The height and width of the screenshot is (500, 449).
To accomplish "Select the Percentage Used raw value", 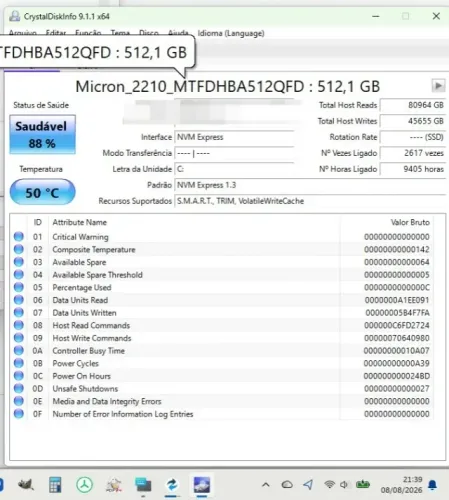I will (397, 287).
